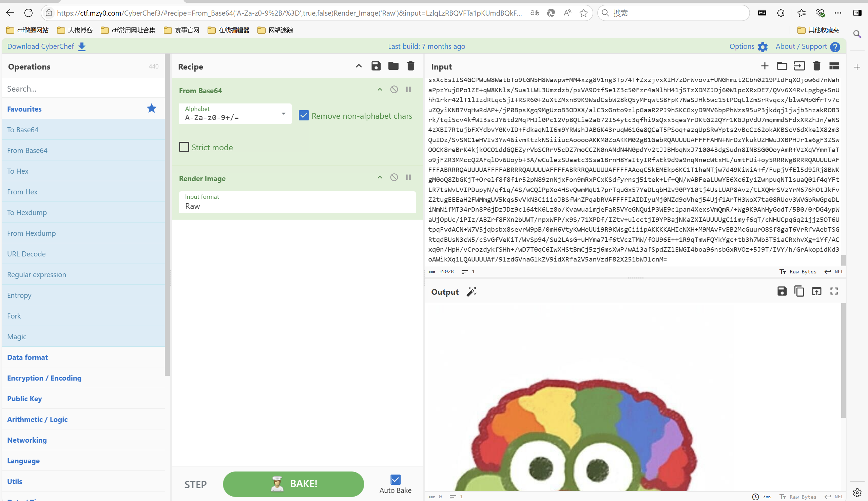This screenshot has width=868, height=501.
Task: Open the ctf做题网站 bookmark folder
Action: click(x=27, y=30)
